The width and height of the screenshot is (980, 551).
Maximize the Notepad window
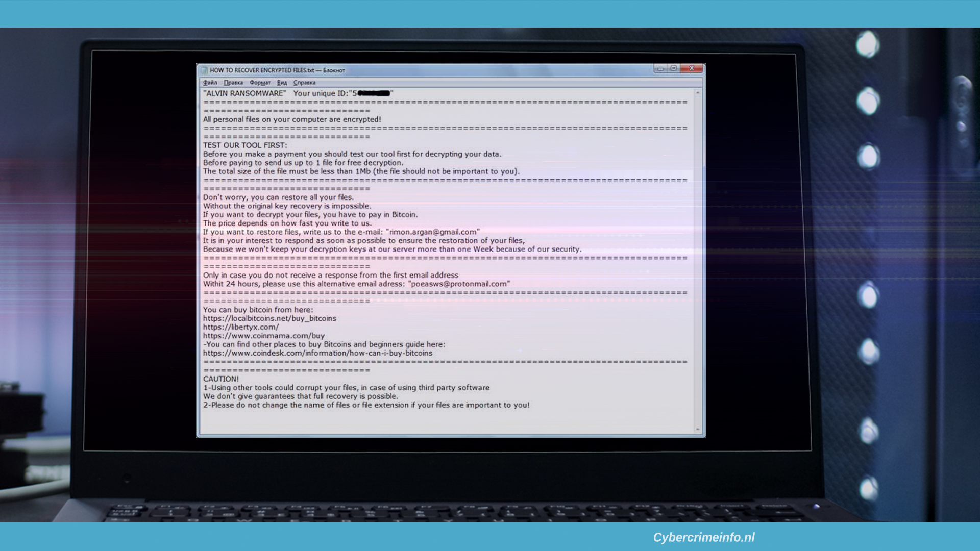(x=674, y=68)
